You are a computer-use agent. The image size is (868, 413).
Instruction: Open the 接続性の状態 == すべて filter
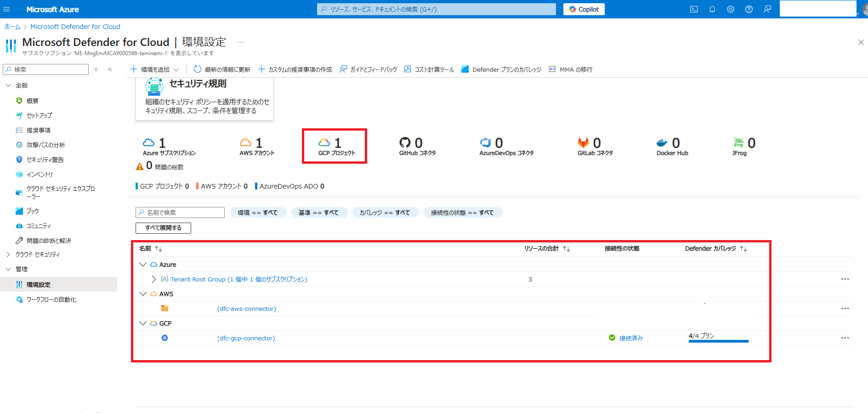[462, 212]
